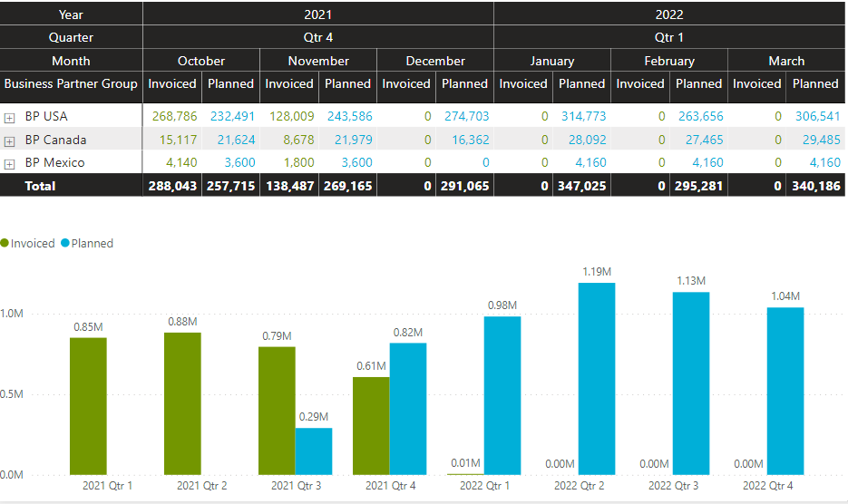This screenshot has width=848, height=504.
Task: Click 2022 Qtr 2 planned bar
Action: tap(597, 379)
